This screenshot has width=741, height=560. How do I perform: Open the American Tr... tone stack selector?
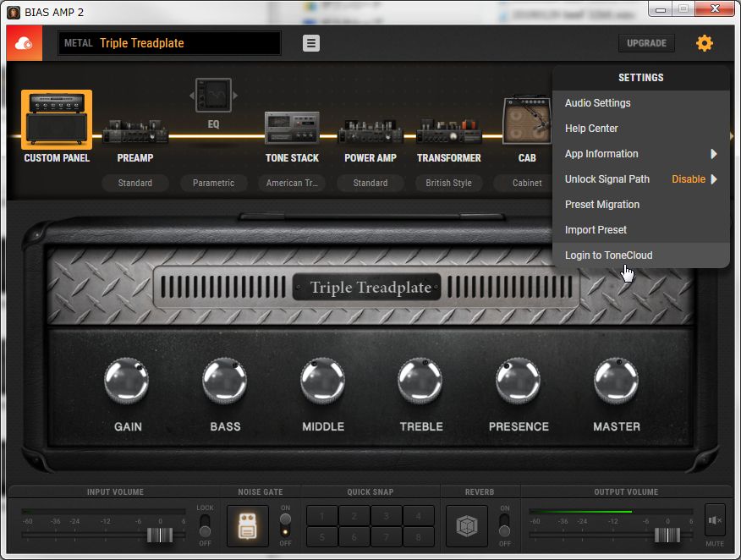pyautogui.click(x=292, y=183)
